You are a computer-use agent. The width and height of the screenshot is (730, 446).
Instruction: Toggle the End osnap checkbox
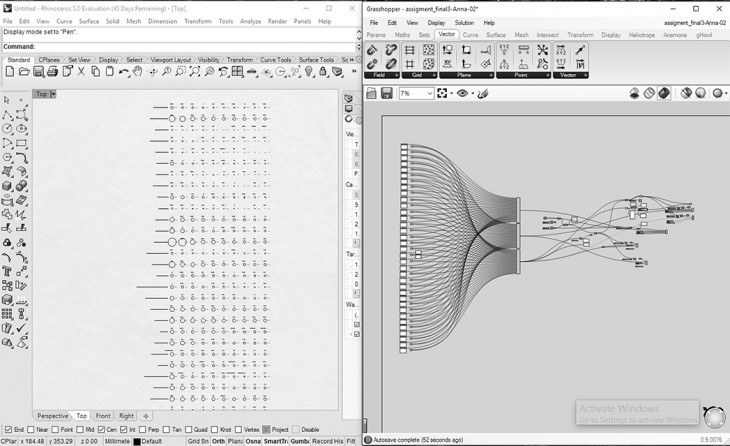point(7,430)
